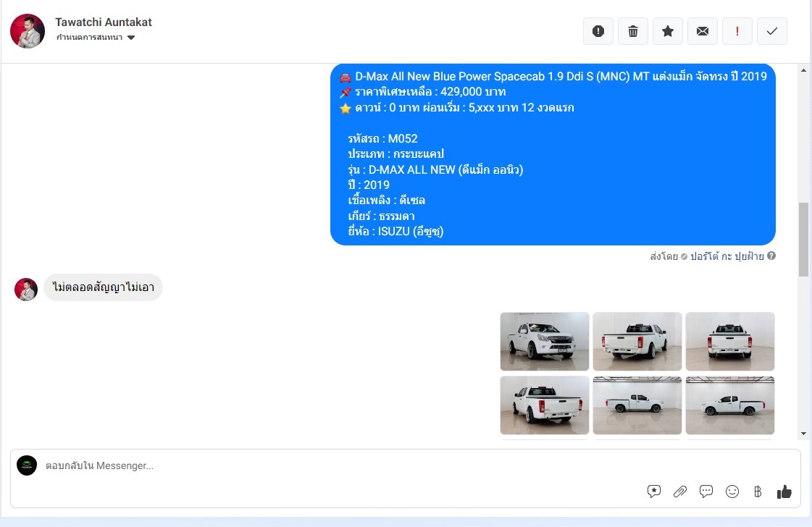Mark conversation as spam icon
The image size is (812, 527).
tap(598, 31)
